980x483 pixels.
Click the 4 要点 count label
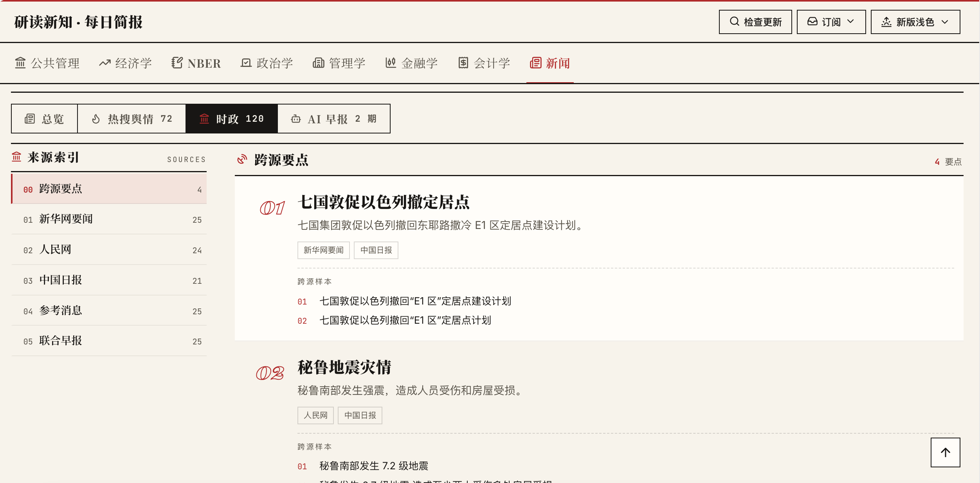coord(948,162)
